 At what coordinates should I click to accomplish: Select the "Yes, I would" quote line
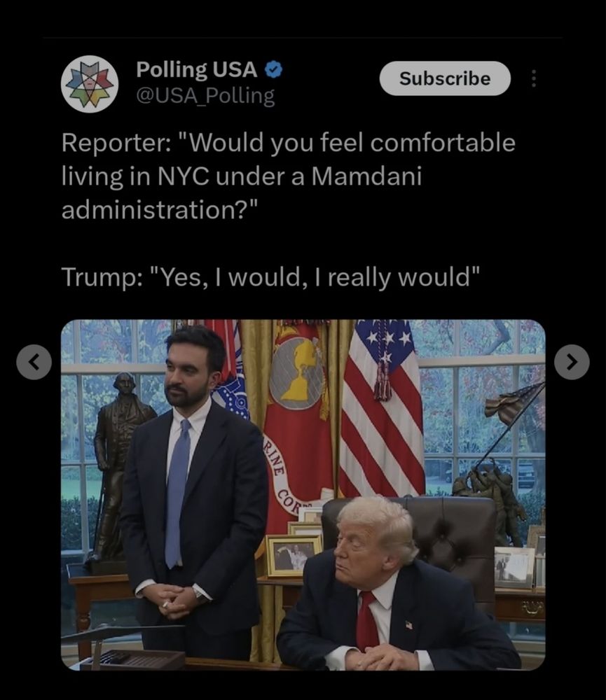(x=270, y=277)
